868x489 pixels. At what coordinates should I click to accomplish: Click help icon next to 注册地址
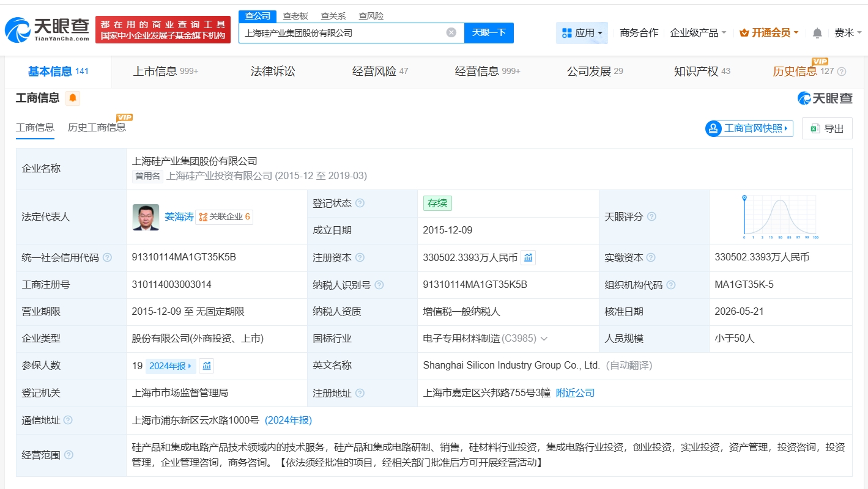(x=360, y=393)
